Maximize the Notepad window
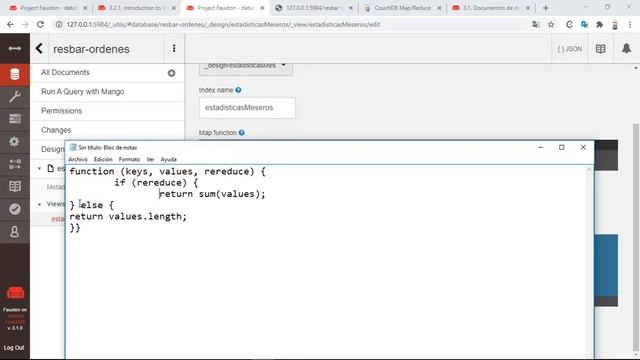 562,147
